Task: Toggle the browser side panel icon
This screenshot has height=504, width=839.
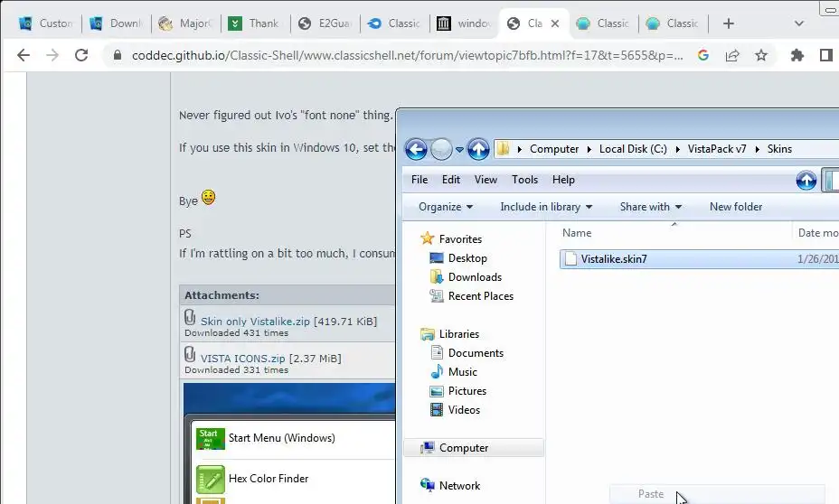Action: click(825, 55)
